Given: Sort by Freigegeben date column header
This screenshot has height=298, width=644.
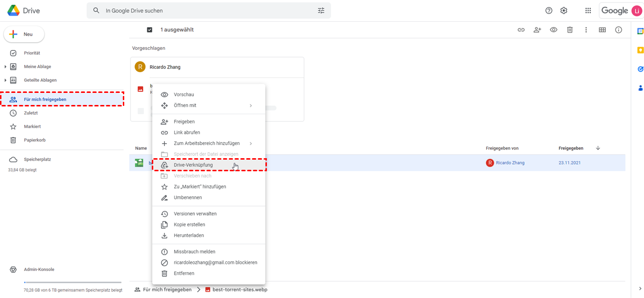Looking at the screenshot, I should click(x=571, y=149).
